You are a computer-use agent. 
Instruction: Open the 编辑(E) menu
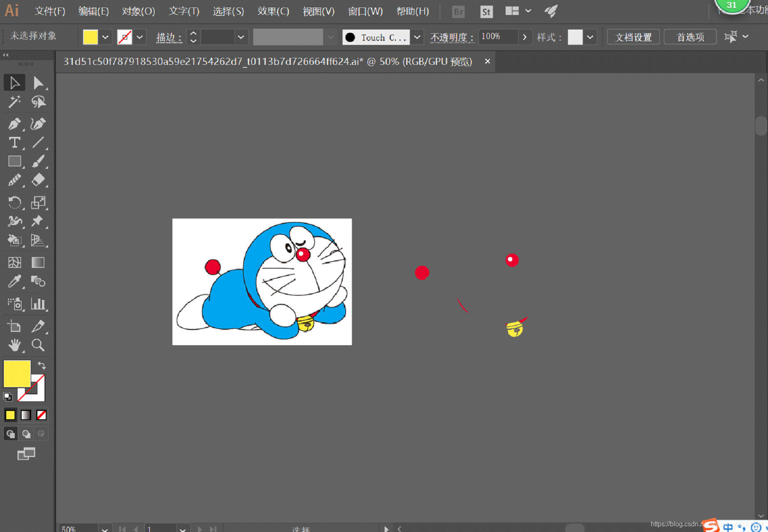pyautogui.click(x=94, y=11)
